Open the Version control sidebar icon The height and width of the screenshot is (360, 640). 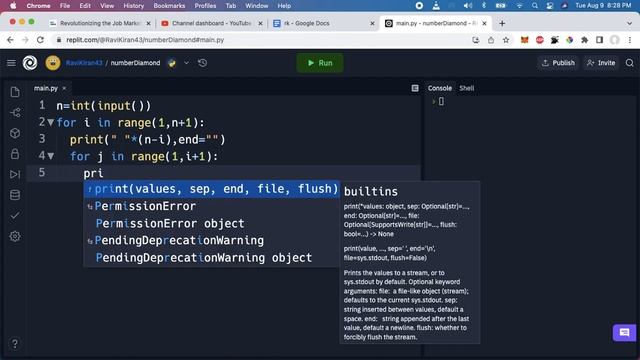[x=15, y=113]
